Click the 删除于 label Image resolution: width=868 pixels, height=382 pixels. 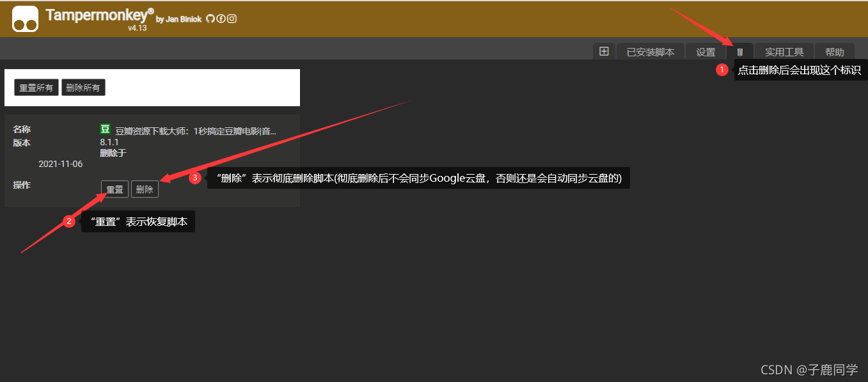pyautogui.click(x=113, y=153)
